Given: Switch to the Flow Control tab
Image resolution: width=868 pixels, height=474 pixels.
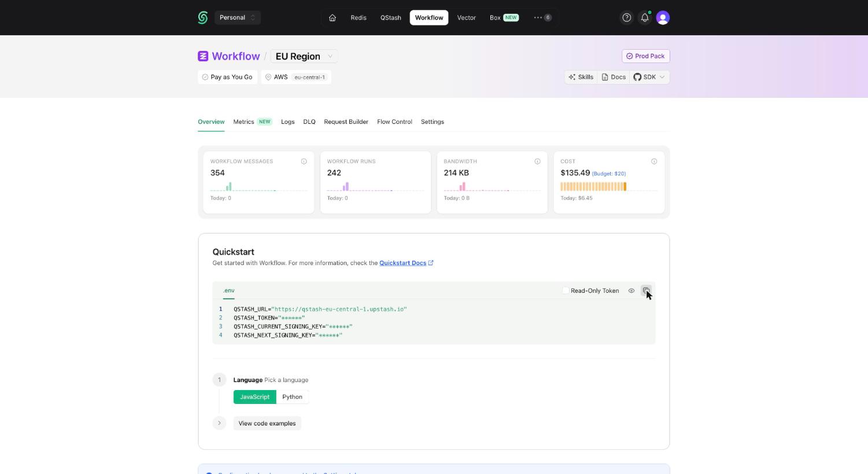Looking at the screenshot, I should [x=394, y=122].
